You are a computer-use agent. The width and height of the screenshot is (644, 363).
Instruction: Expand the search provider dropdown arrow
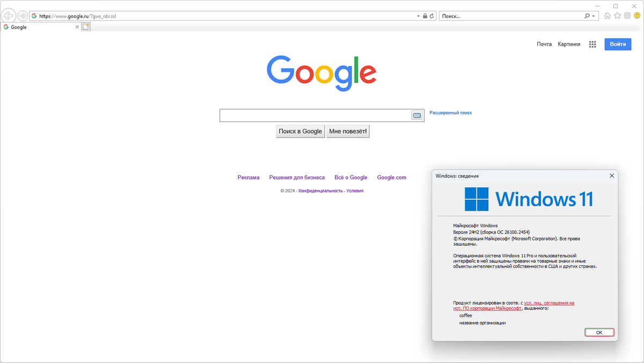coord(594,16)
